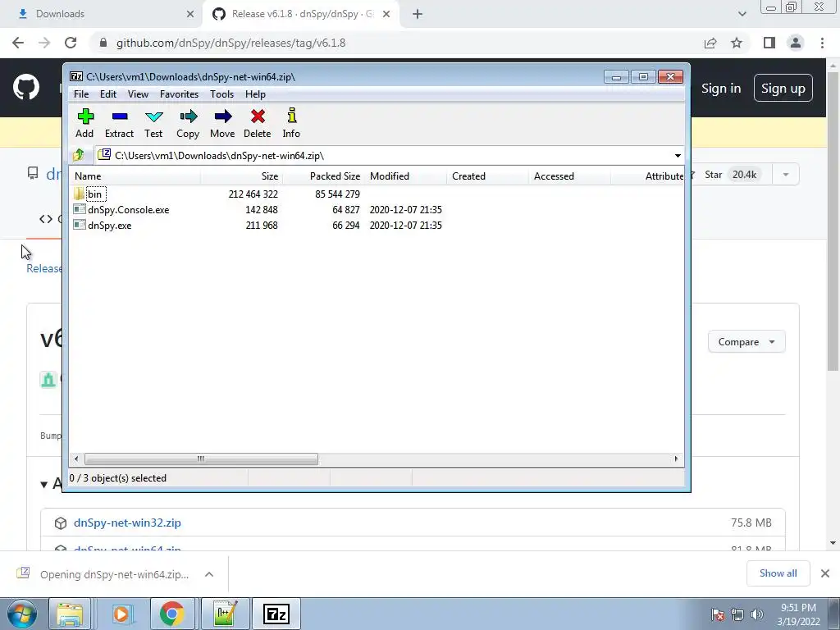Screen dimensions: 840x630
Task: Click Sign in on GitHub
Action: 721,89
